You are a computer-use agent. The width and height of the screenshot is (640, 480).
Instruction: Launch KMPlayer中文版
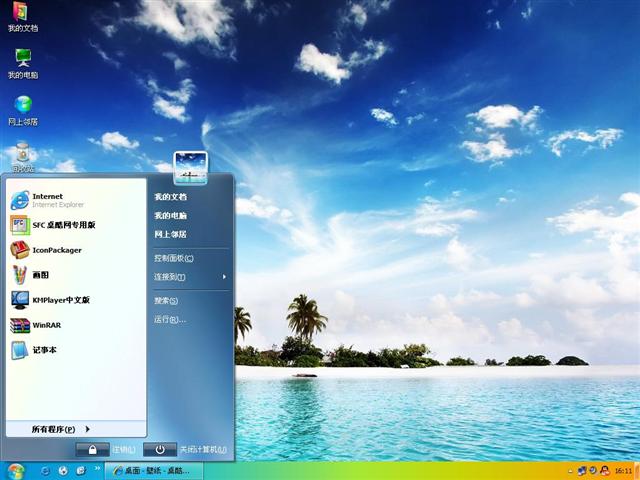point(60,300)
